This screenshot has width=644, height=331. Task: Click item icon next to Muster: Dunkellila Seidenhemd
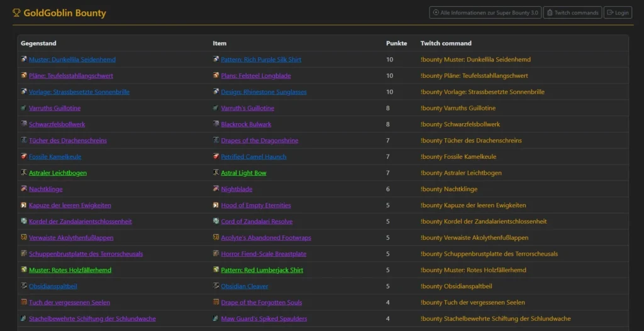tap(24, 60)
